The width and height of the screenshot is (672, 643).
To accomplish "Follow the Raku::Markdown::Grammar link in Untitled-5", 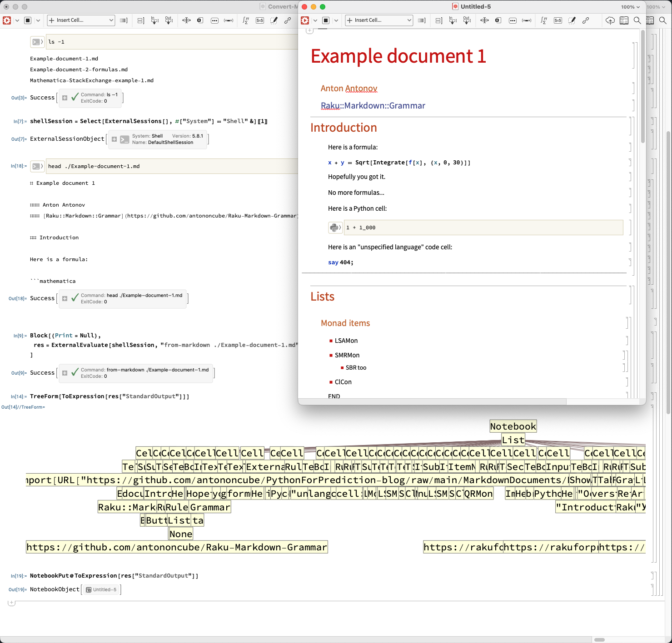I will point(373,106).
